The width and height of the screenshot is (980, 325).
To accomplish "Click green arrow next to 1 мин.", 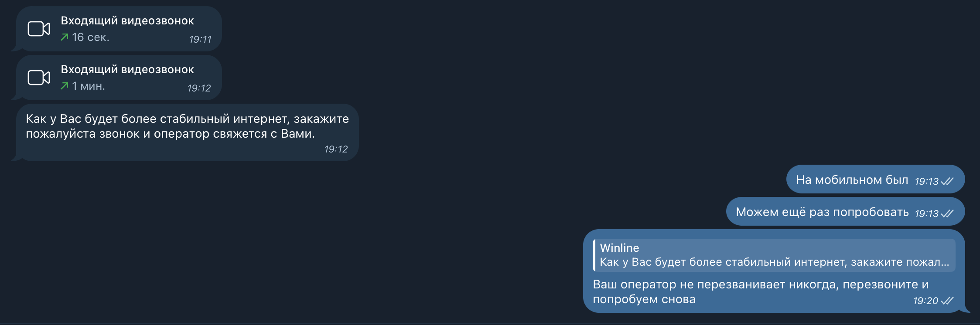I will [x=65, y=86].
